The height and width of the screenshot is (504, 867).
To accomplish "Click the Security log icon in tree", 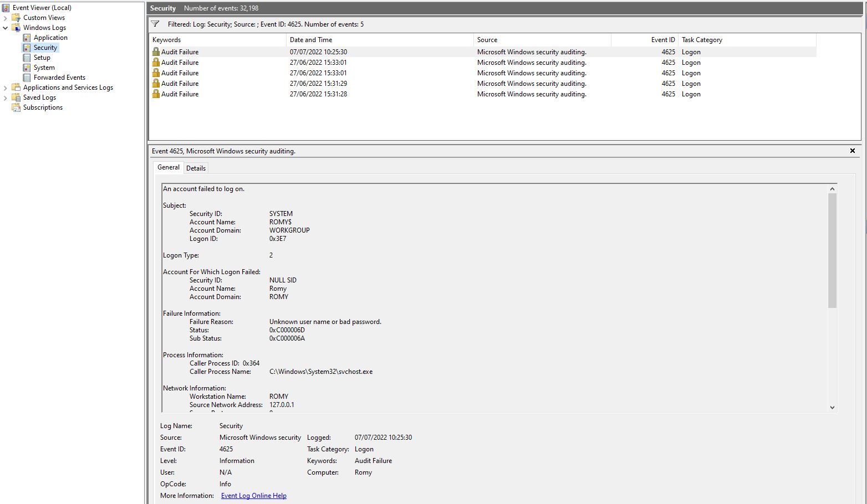I will pos(27,48).
